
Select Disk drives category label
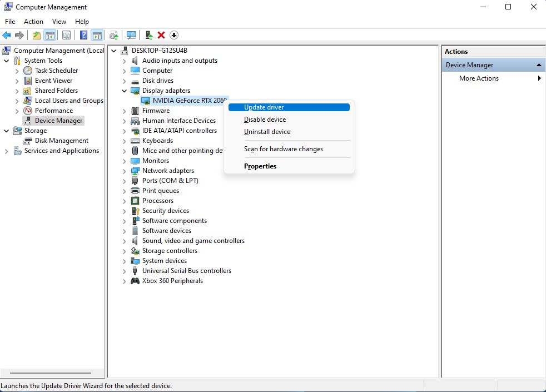coord(158,81)
